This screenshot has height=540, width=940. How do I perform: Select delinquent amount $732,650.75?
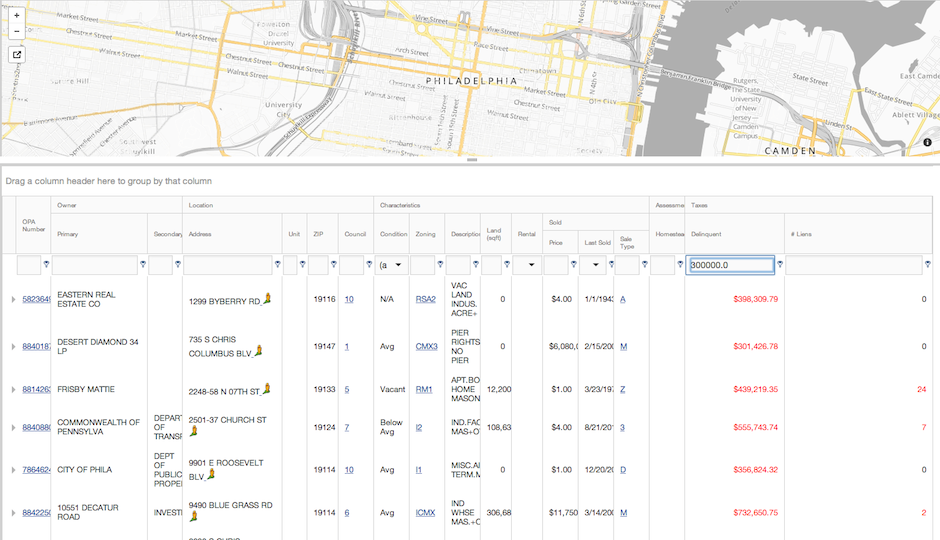755,512
